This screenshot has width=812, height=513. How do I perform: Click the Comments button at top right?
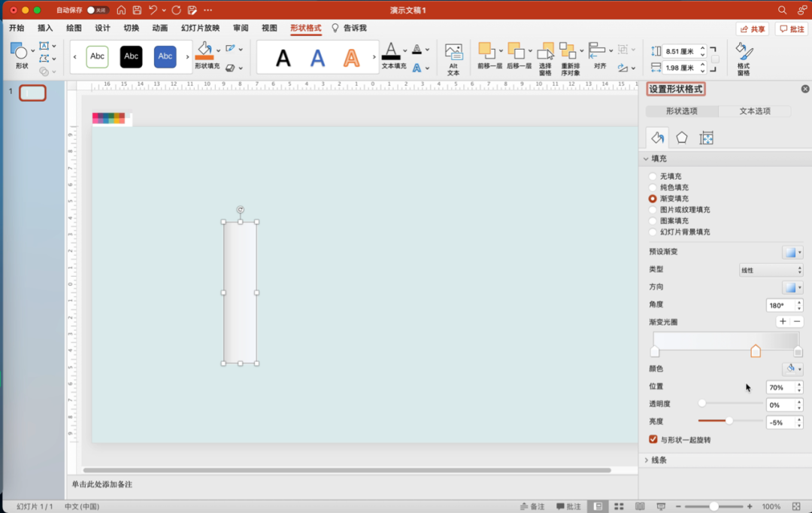792,29
